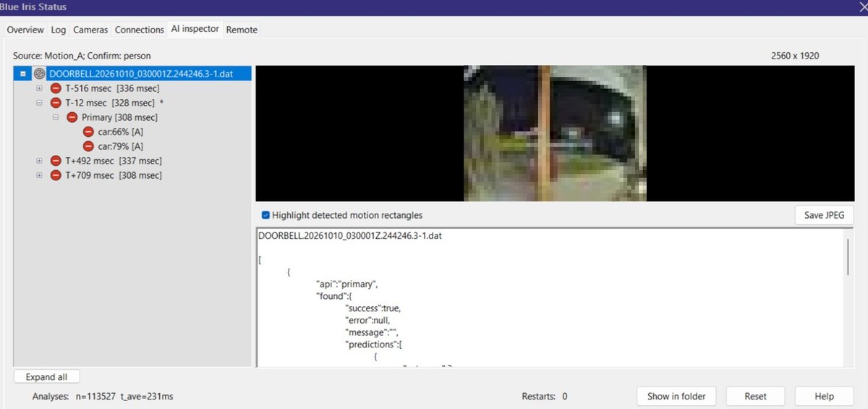Click red stop icon next to T-516 msec
868x409 pixels.
[x=56, y=88]
